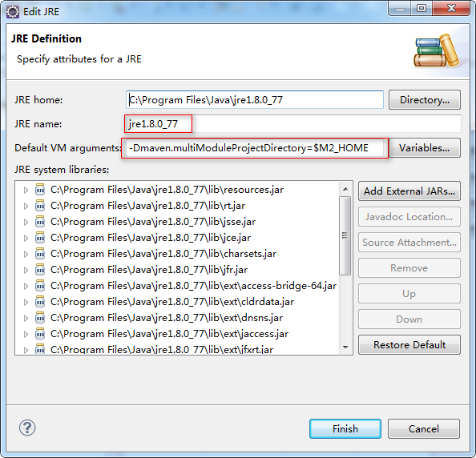
Task: Click the jar icon for jsse.jar
Action: point(40,222)
